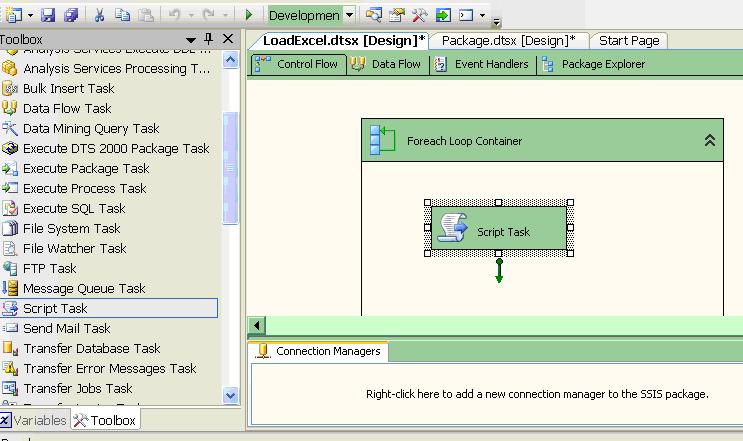Switch to the Variables bottom tab

[33, 420]
